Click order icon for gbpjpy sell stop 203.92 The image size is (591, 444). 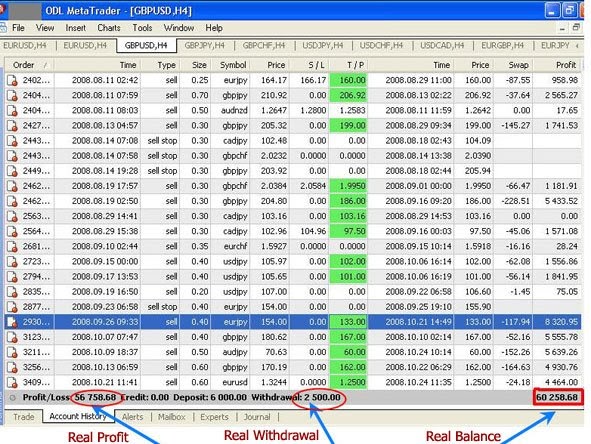click(12, 171)
